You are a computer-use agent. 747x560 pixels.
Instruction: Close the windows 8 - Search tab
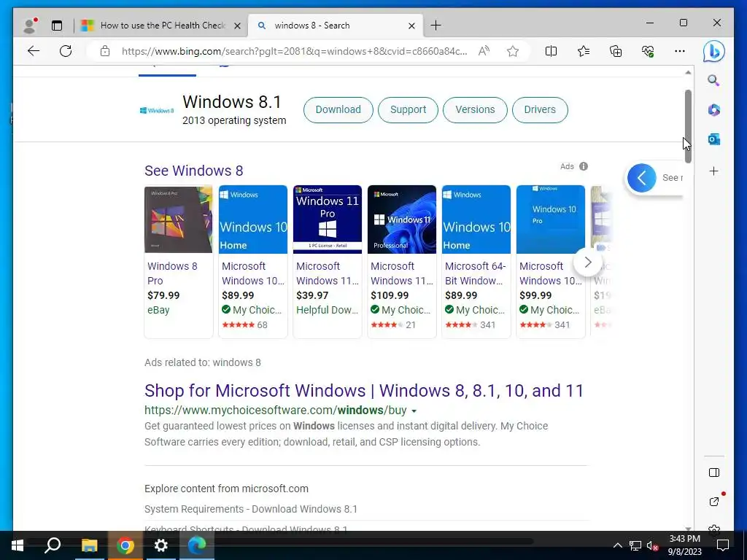coord(411,26)
